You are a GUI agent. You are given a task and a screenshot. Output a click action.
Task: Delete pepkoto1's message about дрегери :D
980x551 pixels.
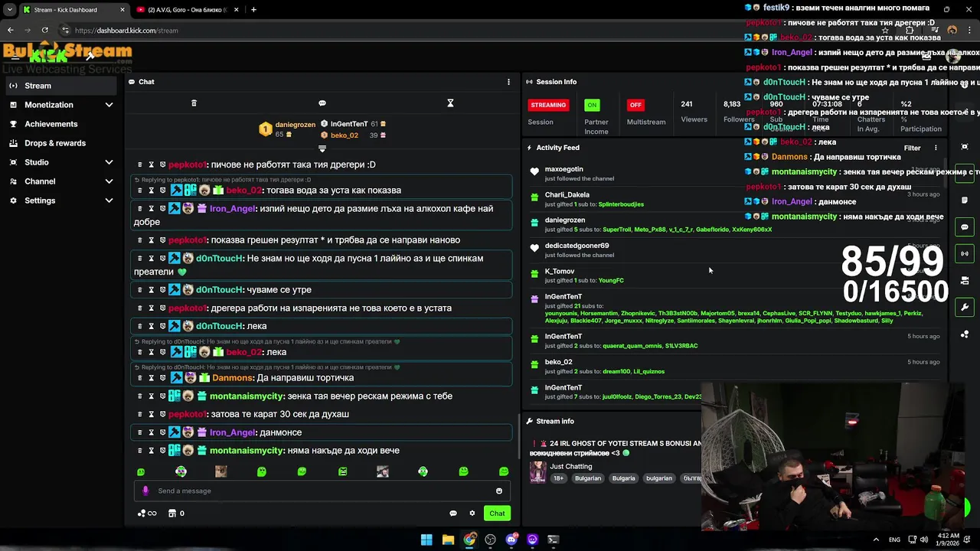pos(139,165)
